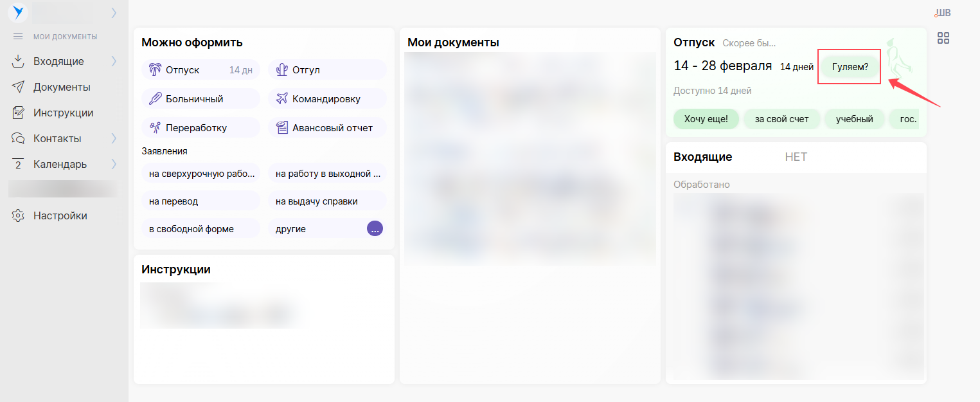
Task: Toggle the hamburger menu above sidebar
Action: click(18, 37)
